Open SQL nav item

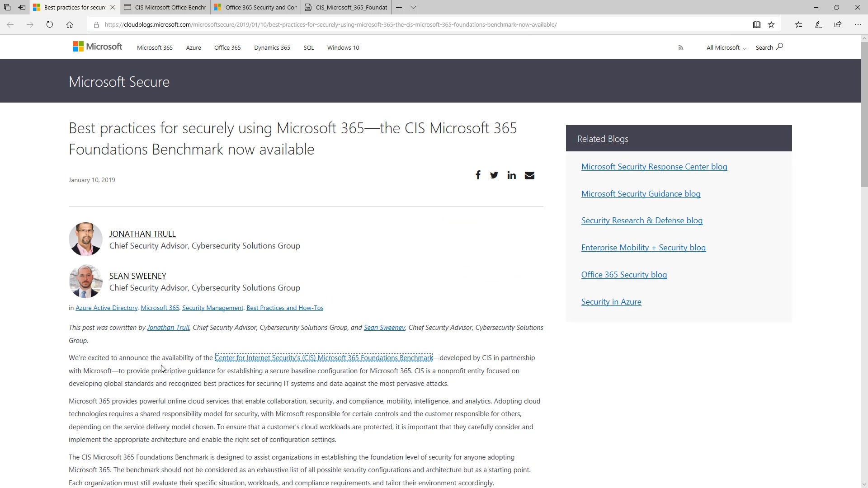click(309, 47)
